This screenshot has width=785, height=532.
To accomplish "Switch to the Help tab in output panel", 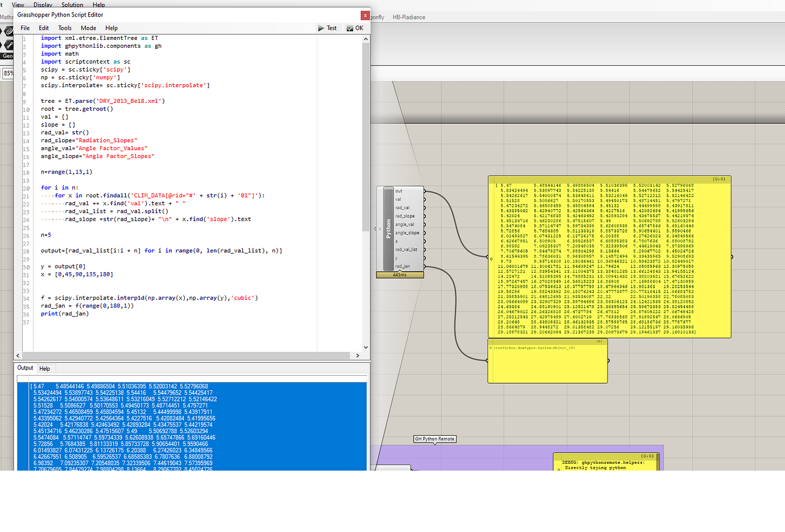I will point(45,368).
